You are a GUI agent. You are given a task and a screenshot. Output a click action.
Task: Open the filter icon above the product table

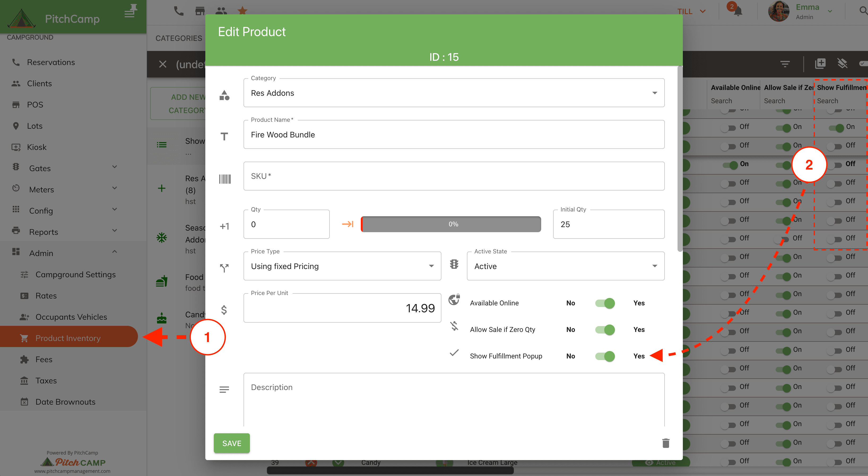click(x=785, y=64)
